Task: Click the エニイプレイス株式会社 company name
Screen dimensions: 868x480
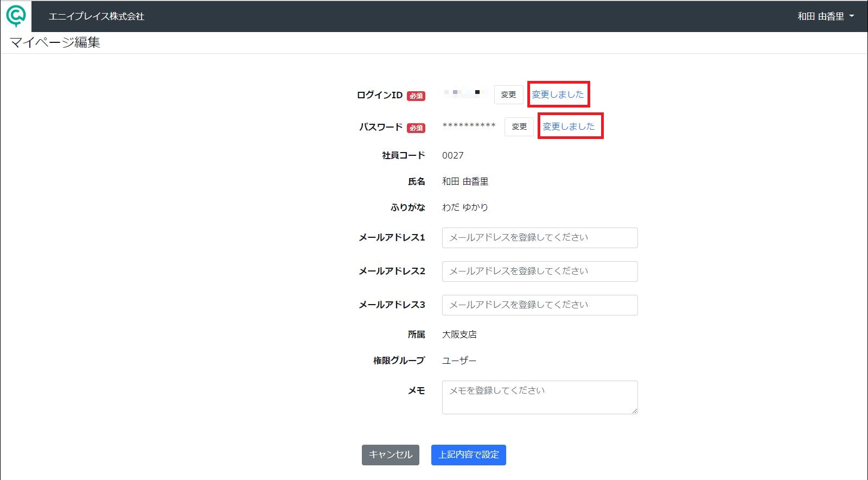Action: [97, 16]
